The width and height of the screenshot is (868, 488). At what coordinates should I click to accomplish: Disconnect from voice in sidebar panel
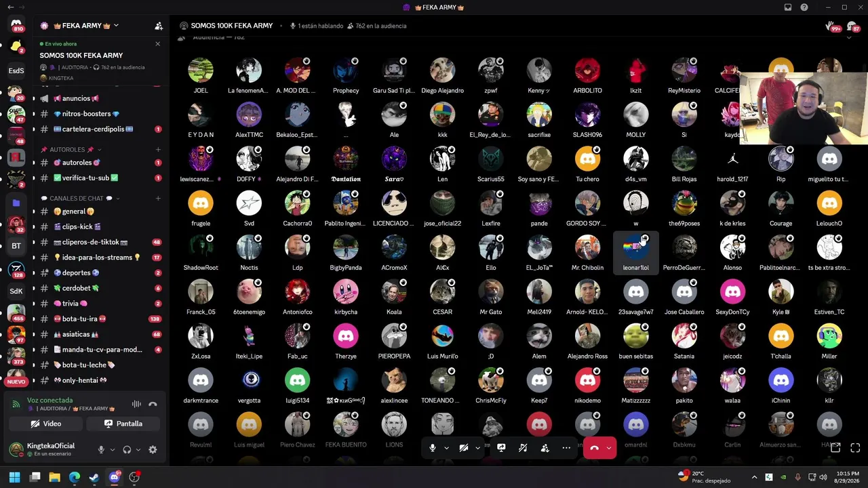(153, 404)
